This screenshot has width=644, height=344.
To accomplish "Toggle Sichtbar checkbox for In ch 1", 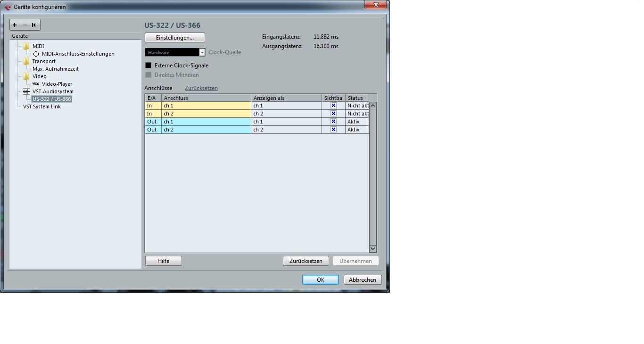I will click(333, 106).
